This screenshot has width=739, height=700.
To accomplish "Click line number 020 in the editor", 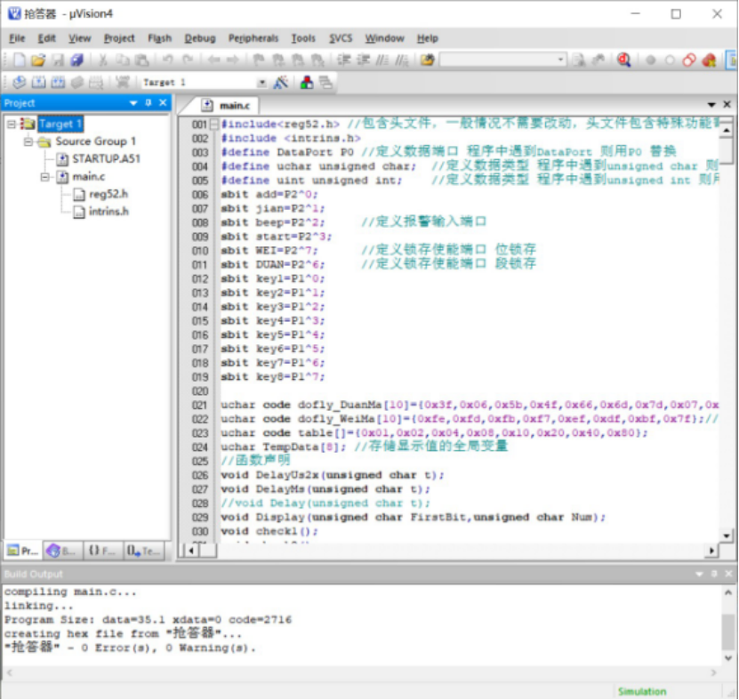I will pyautogui.click(x=200, y=391).
